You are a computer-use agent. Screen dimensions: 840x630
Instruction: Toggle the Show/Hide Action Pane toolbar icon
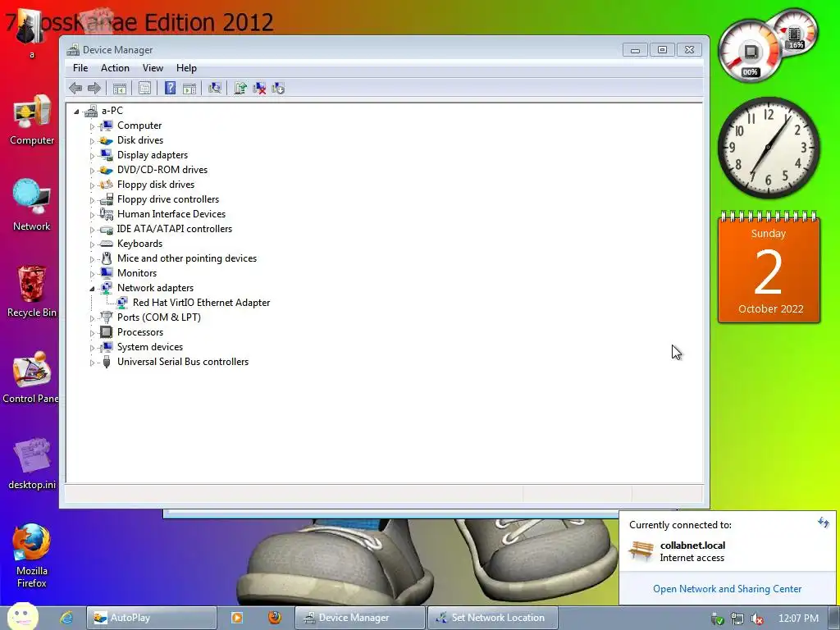tap(189, 89)
